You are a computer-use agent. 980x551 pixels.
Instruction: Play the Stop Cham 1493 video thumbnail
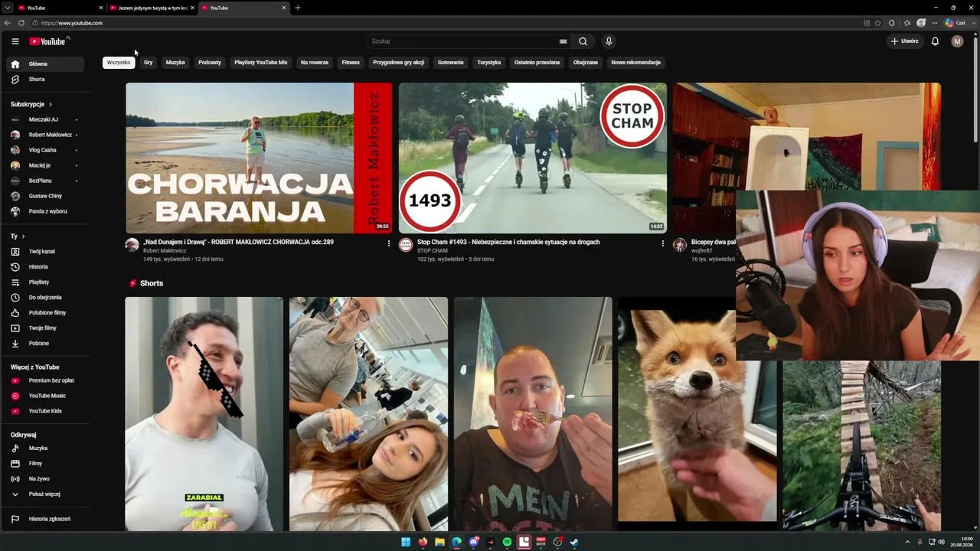coord(533,158)
